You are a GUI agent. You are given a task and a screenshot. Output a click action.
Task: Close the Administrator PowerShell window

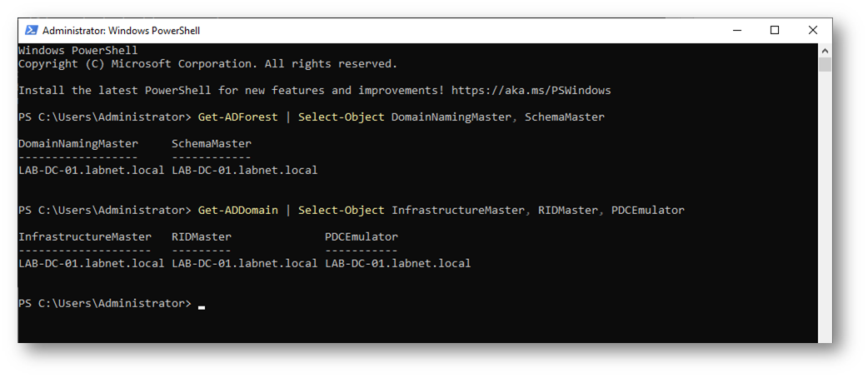pos(813,31)
